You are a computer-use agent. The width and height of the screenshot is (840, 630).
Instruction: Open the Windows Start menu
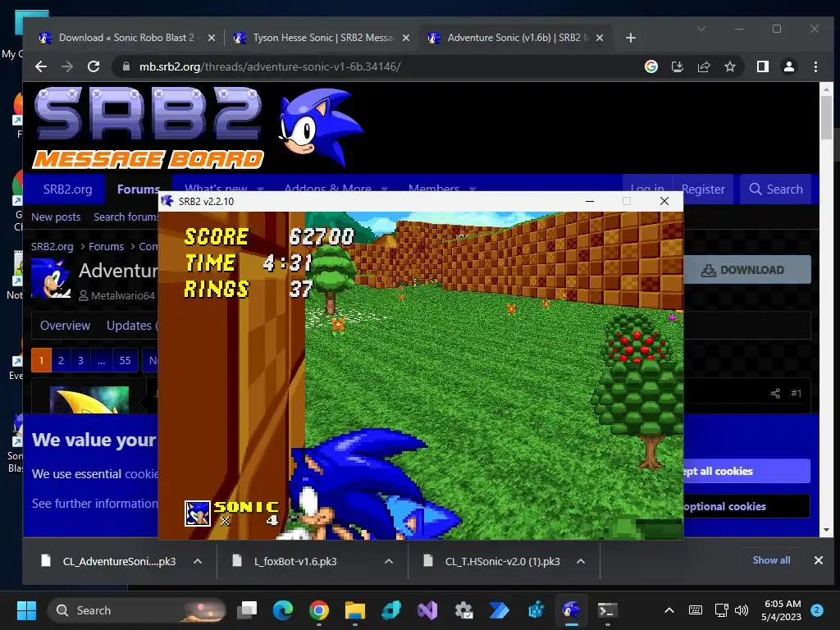(26, 610)
